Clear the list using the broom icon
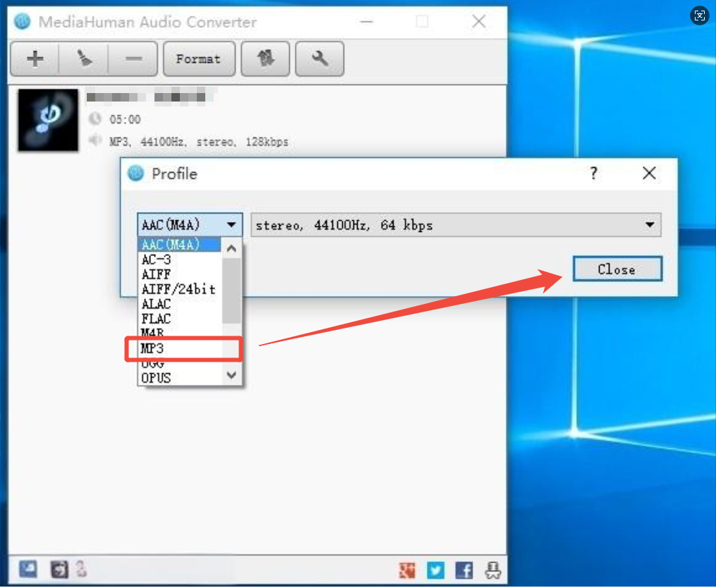This screenshot has width=716, height=588. click(x=84, y=59)
